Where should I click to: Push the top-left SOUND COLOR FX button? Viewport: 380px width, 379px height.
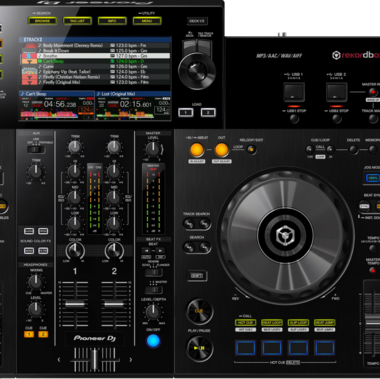click(x=29, y=231)
